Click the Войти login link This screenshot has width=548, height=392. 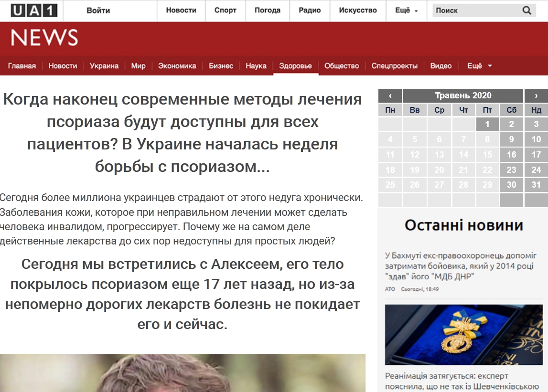(98, 11)
